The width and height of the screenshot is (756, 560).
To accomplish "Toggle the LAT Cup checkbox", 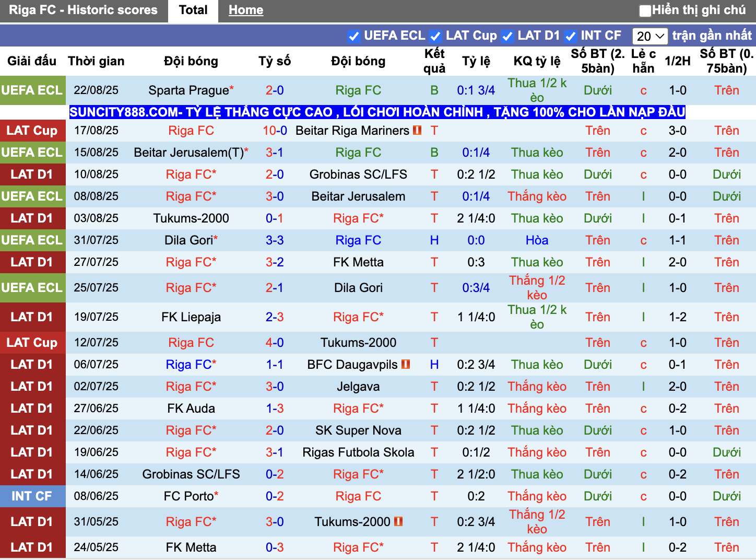I will pos(435,36).
